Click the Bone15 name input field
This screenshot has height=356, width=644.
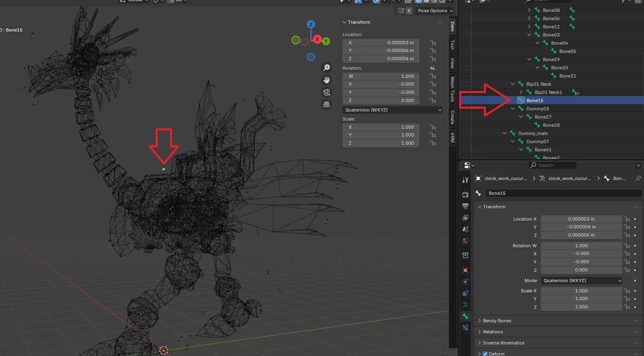tap(563, 193)
